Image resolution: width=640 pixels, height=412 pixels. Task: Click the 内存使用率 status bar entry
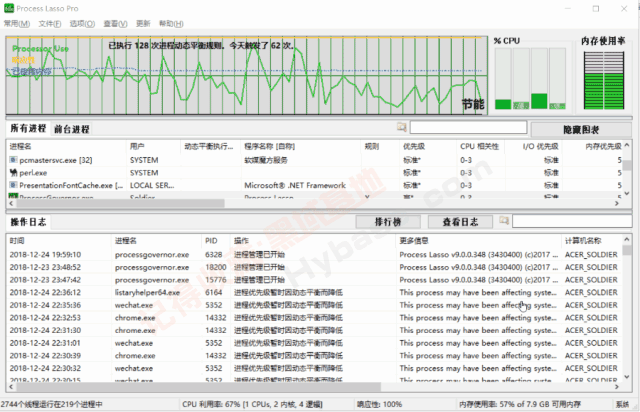[x=520, y=404]
